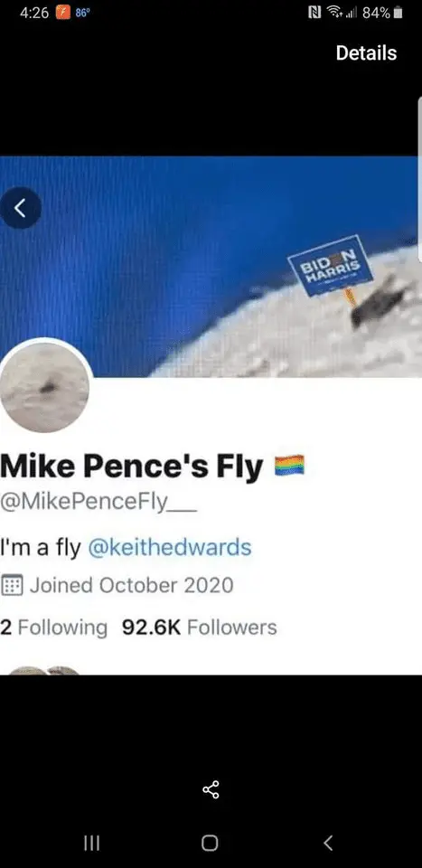Tap the Wi-Fi signal status icon
The image size is (422, 868).
(333, 13)
